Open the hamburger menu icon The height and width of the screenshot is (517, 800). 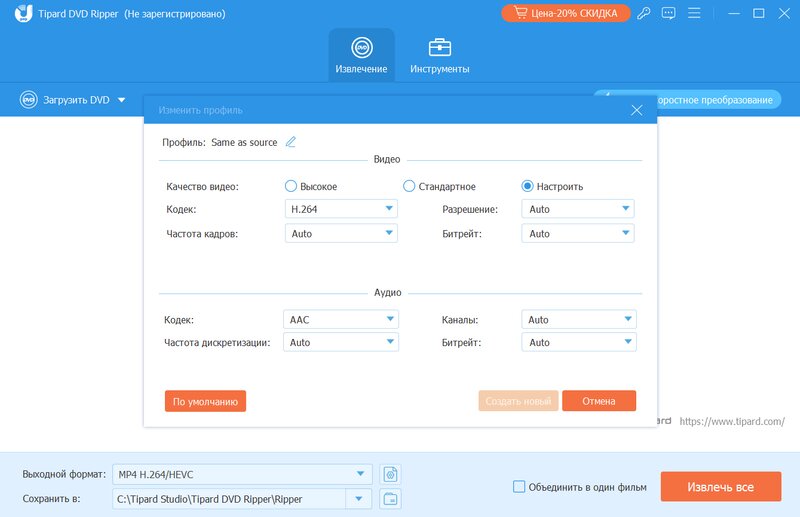click(x=694, y=13)
